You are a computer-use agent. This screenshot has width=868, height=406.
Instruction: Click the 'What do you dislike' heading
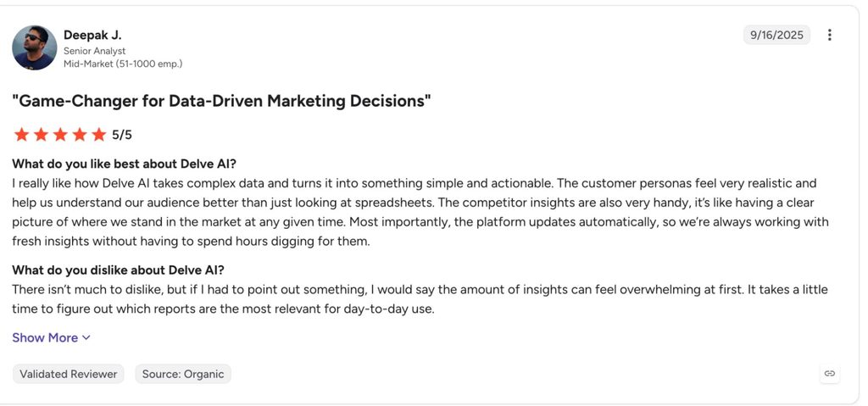(119, 270)
